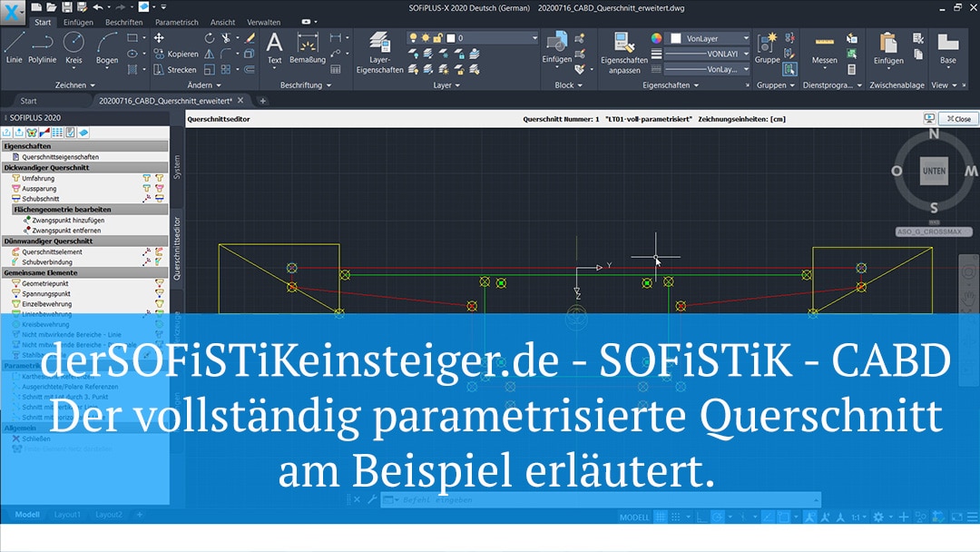Toggle the layer lock icon in Layer panel
The height and width of the screenshot is (552, 980).
[438, 38]
